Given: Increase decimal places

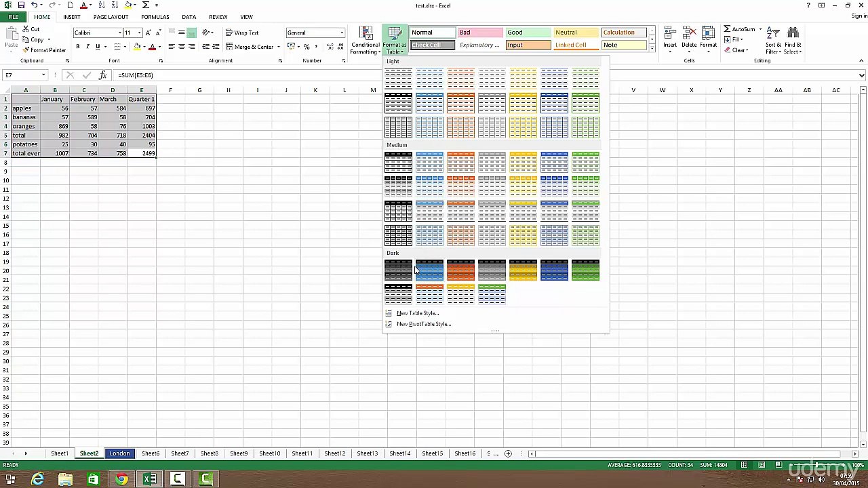Looking at the screenshot, I should tap(330, 47).
